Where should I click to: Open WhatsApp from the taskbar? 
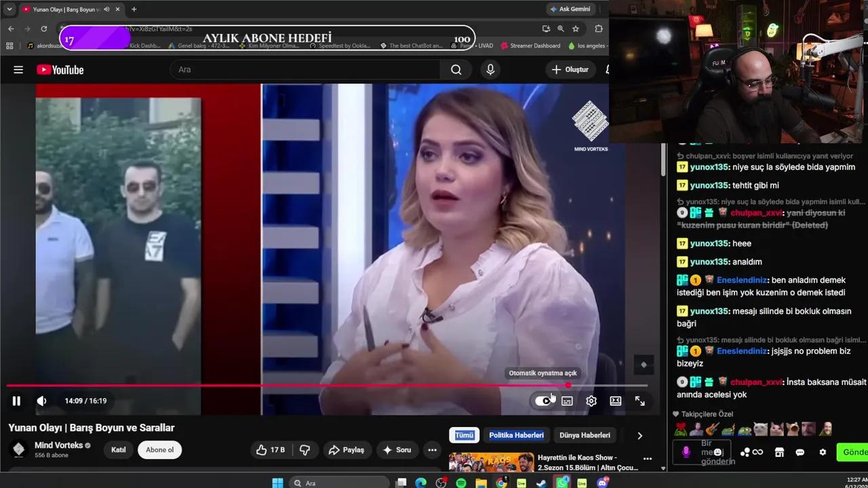(562, 483)
